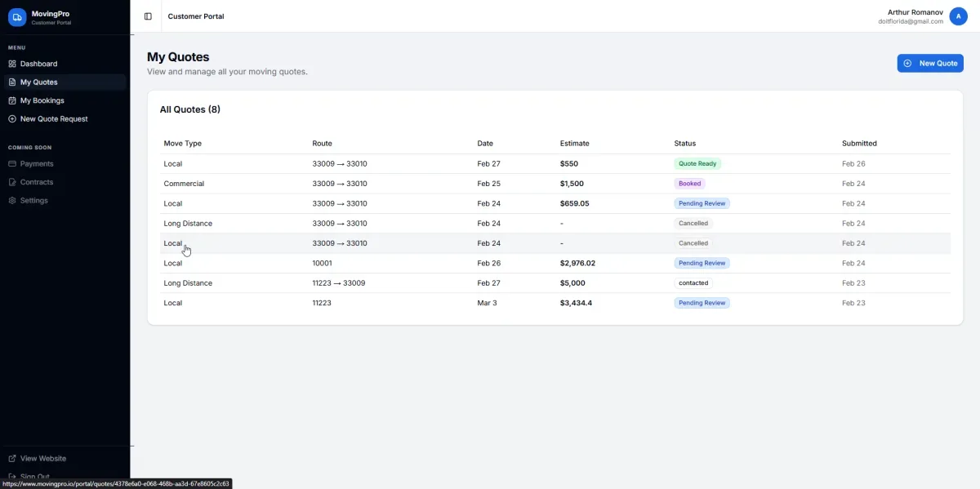The image size is (980, 489).
Task: Open Settings using the gear icon
Action: (11, 200)
